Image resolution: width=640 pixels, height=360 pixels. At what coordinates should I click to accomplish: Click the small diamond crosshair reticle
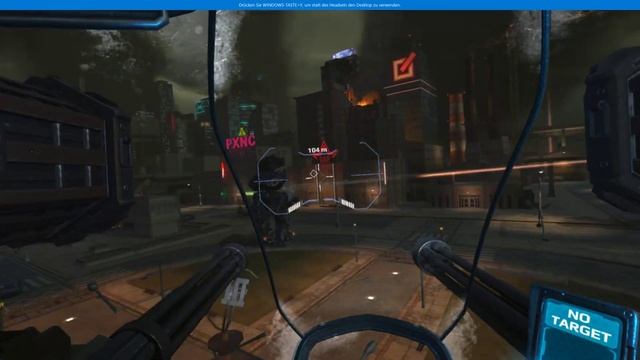[313, 173]
